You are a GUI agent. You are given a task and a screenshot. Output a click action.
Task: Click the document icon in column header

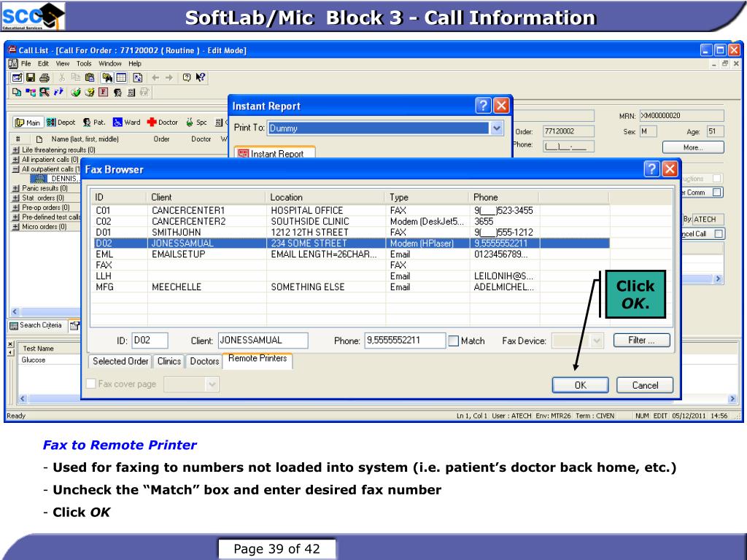pyautogui.click(x=39, y=139)
